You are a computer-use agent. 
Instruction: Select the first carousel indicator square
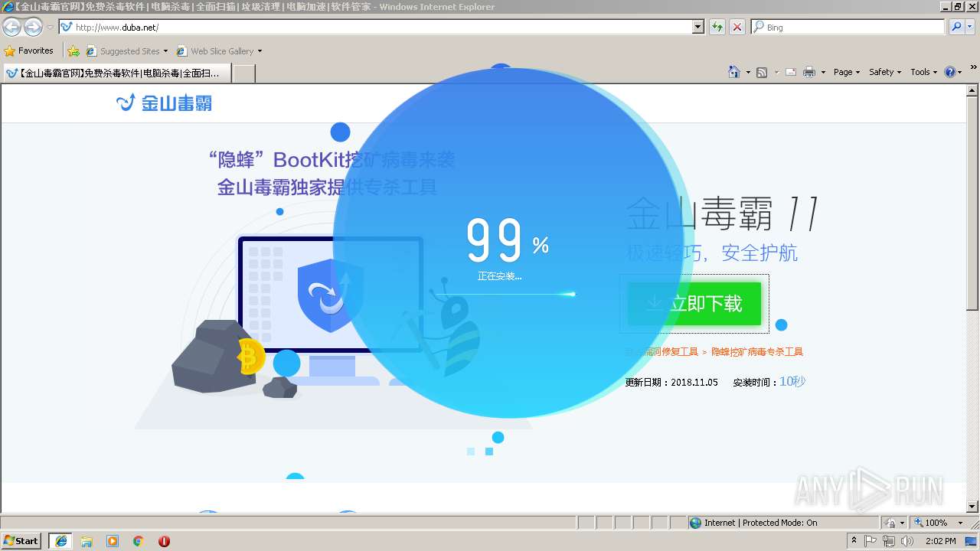click(471, 452)
